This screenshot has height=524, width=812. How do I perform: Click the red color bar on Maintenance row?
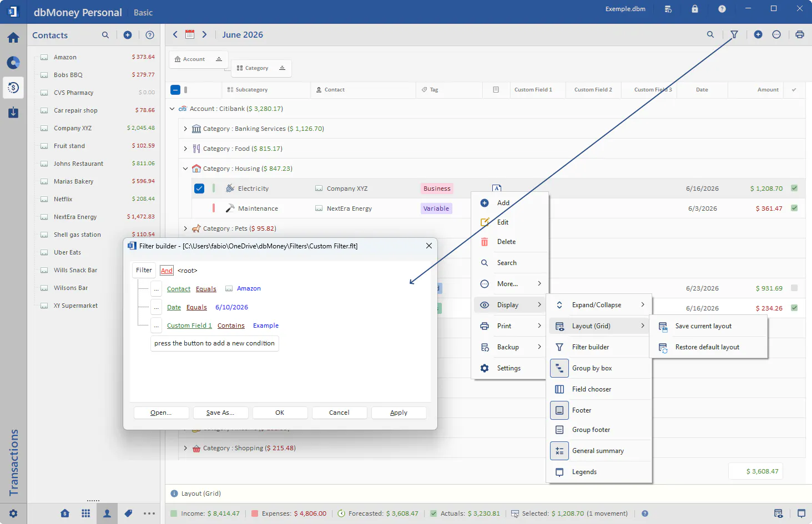coord(214,208)
